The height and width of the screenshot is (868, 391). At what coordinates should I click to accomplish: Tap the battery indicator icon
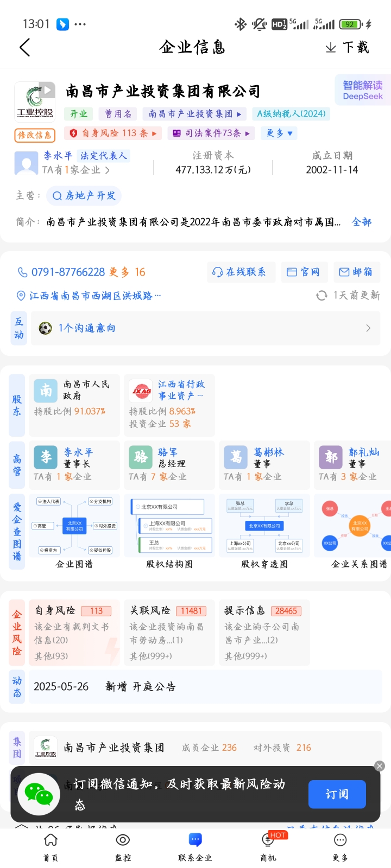coord(351,24)
